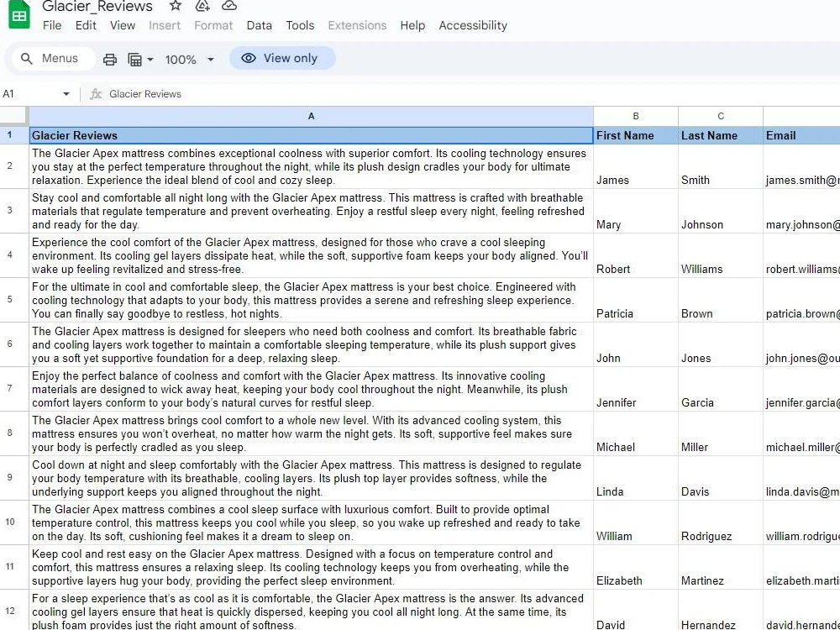Click the cell containing Davis
The image size is (840, 630).
(721, 477)
